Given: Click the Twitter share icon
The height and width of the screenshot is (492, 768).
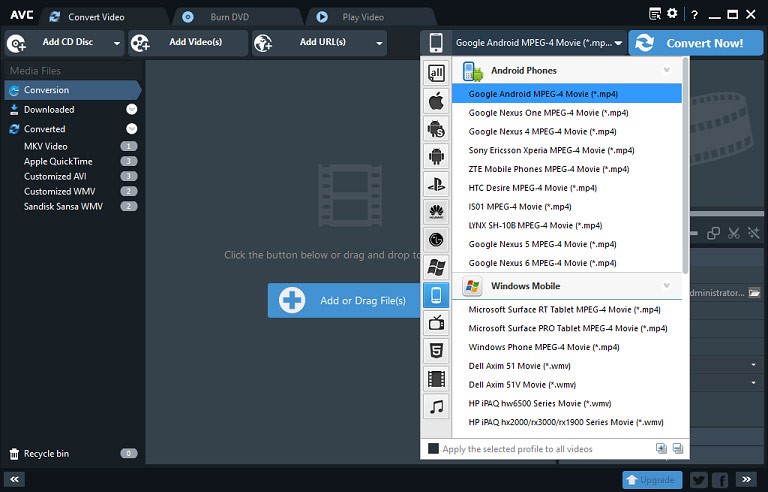Looking at the screenshot, I should pyautogui.click(x=698, y=480).
